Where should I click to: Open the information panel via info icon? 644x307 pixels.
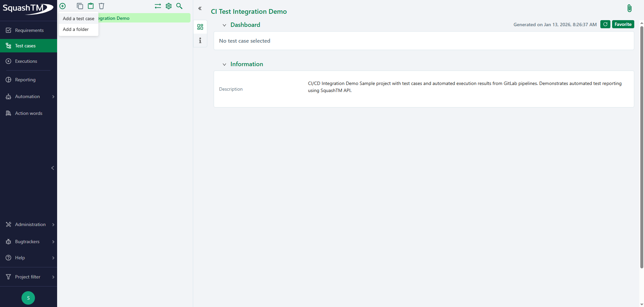[x=200, y=40]
